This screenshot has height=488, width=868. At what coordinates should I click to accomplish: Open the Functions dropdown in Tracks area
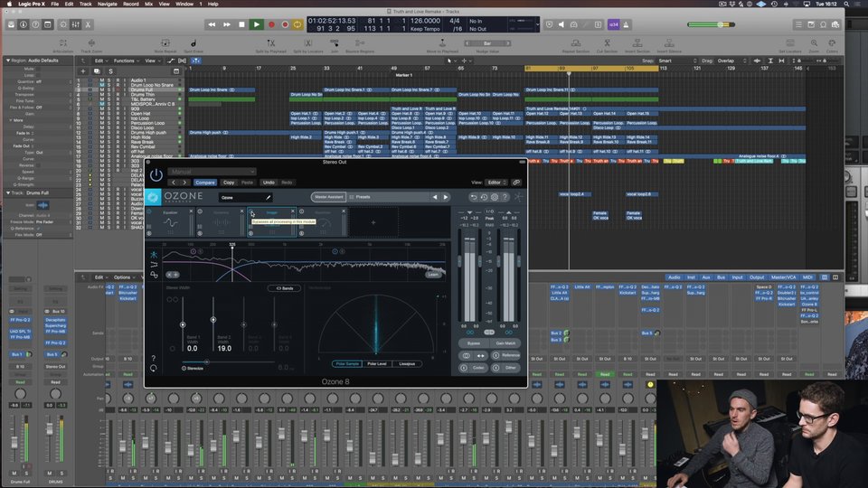coord(127,61)
